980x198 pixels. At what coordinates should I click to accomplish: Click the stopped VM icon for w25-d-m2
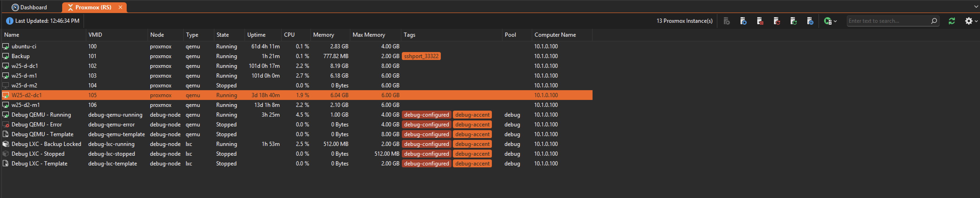[x=6, y=86]
